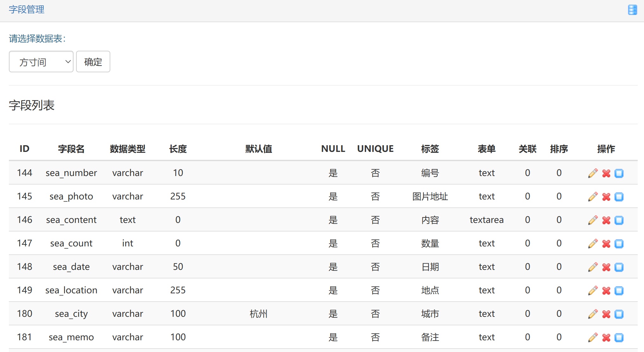Click blue square icon for sea_content row

[x=619, y=220]
